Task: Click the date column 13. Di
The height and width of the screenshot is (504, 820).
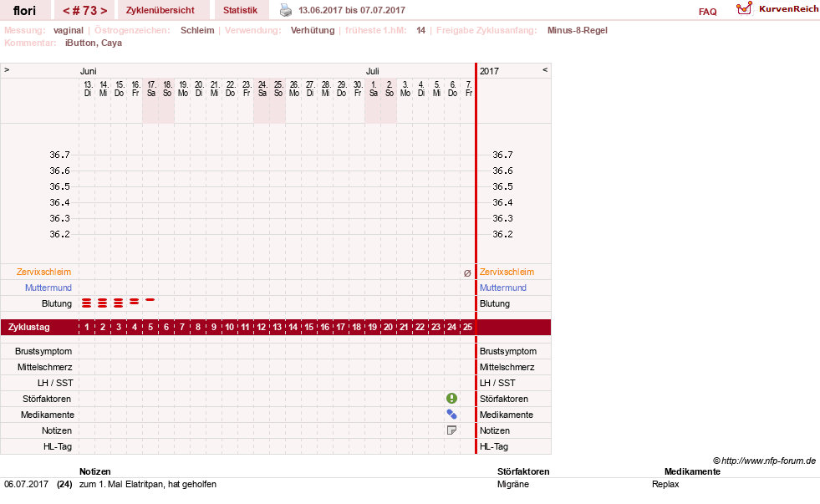Action: coord(87,89)
